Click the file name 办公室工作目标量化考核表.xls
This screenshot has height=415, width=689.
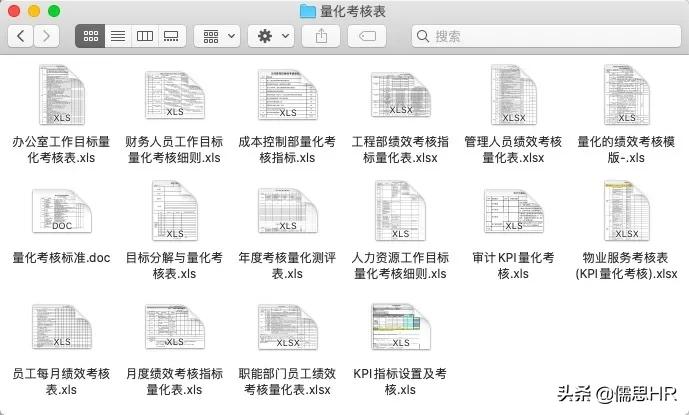pyautogui.click(x=62, y=149)
